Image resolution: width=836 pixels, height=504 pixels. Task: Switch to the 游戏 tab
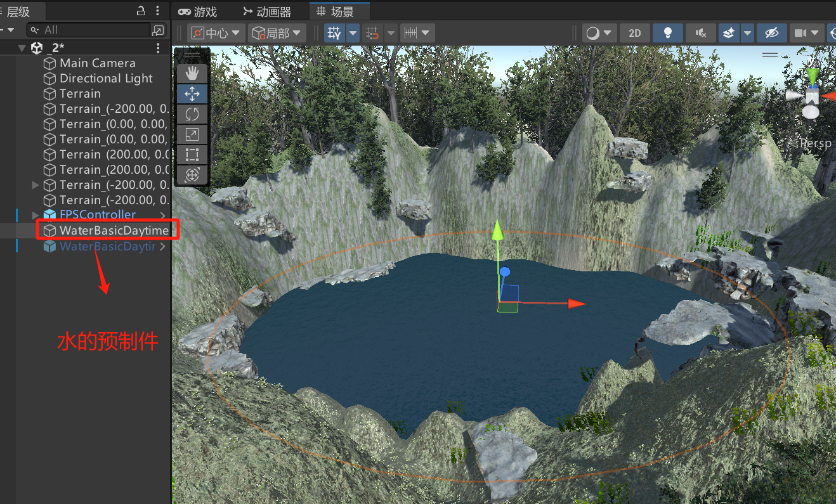pos(198,11)
